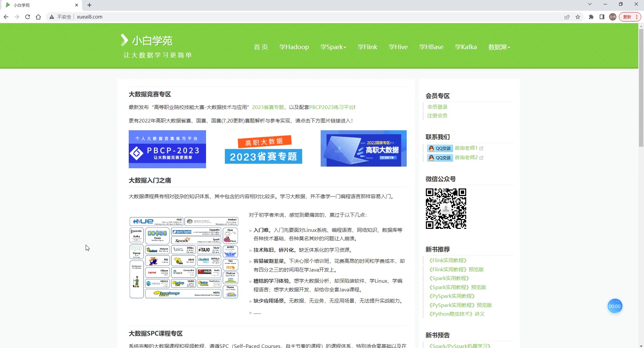Click the QQ交谈 icon for 咨询老师1
This screenshot has height=348, width=644.
tap(440, 148)
